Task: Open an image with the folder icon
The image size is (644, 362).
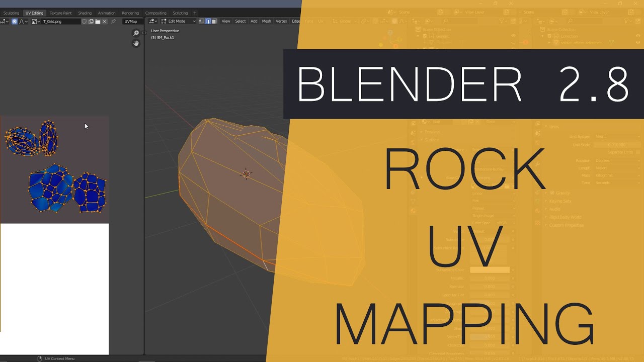Action: point(98,22)
